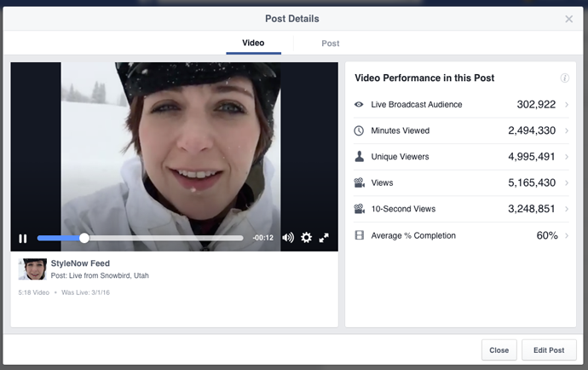The height and width of the screenshot is (370, 588).
Task: Click 'Post: Live from Snowbird, Utah' text
Action: [100, 276]
